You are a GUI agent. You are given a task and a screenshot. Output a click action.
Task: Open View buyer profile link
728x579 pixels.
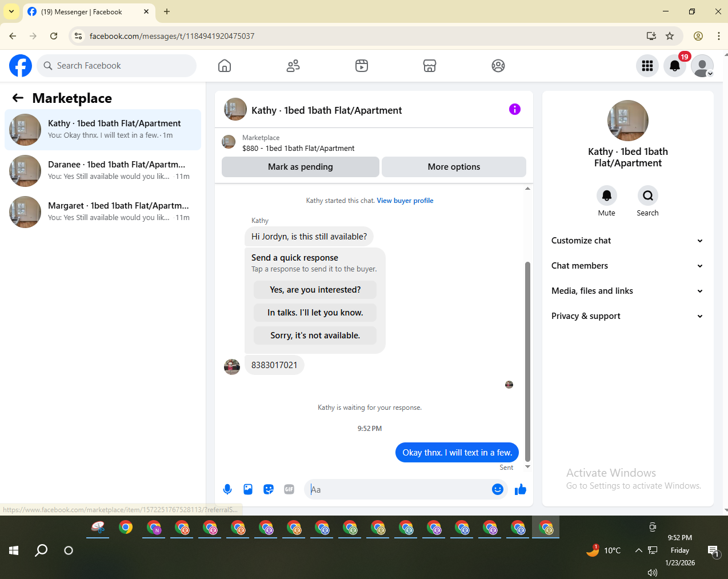coord(405,201)
